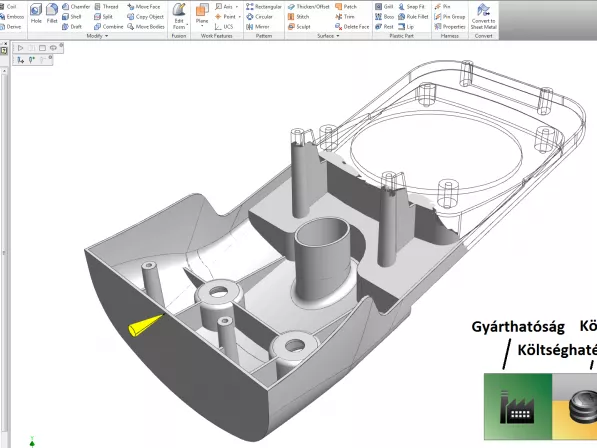
Task: Click the Stitch surface tool
Action: [298, 17]
